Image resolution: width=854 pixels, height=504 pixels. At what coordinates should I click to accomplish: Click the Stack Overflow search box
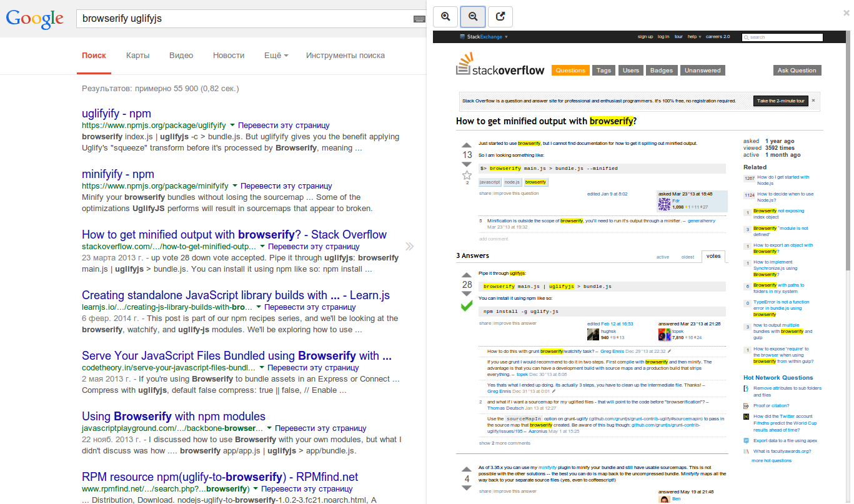(x=782, y=37)
